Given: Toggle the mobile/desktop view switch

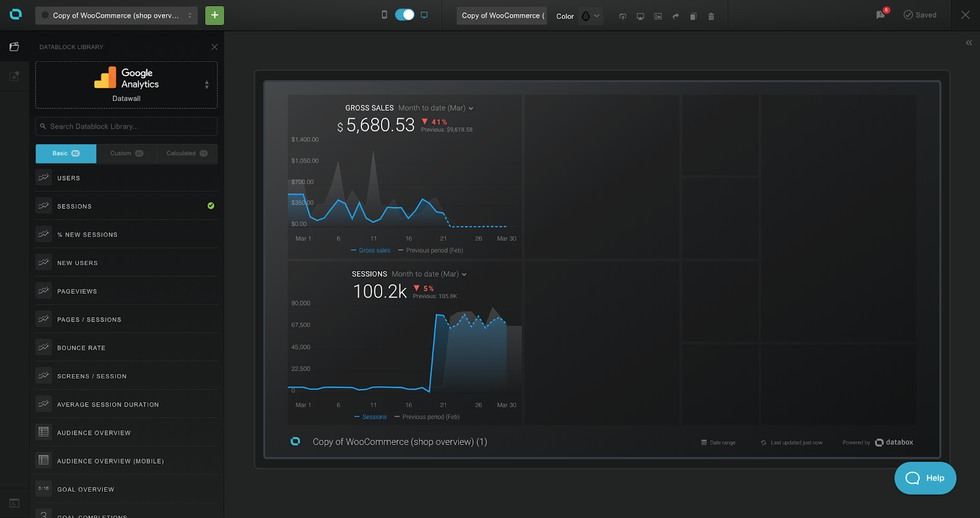Looking at the screenshot, I should coord(404,15).
